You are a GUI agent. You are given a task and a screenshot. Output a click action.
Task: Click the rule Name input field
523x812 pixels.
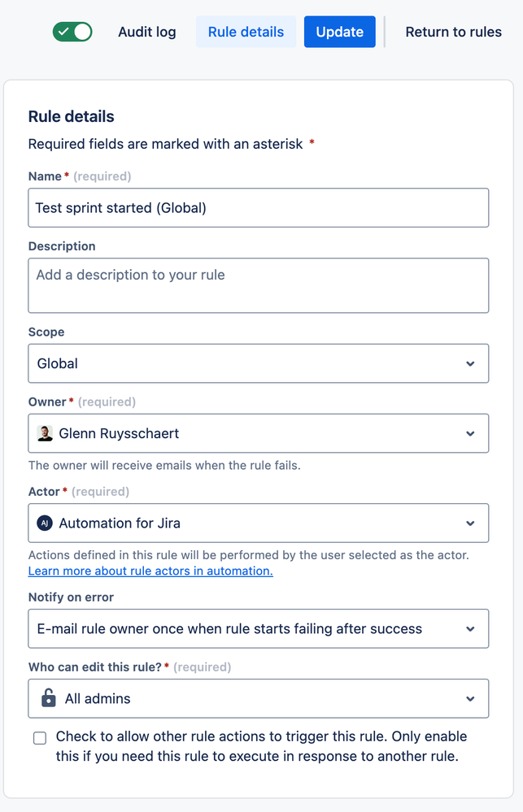pyautogui.click(x=258, y=208)
